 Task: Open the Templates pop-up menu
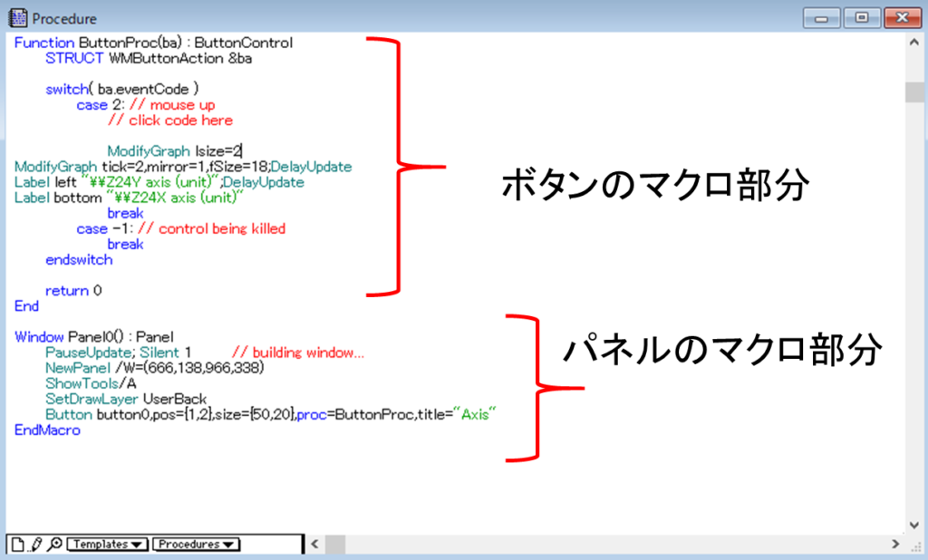point(108,545)
